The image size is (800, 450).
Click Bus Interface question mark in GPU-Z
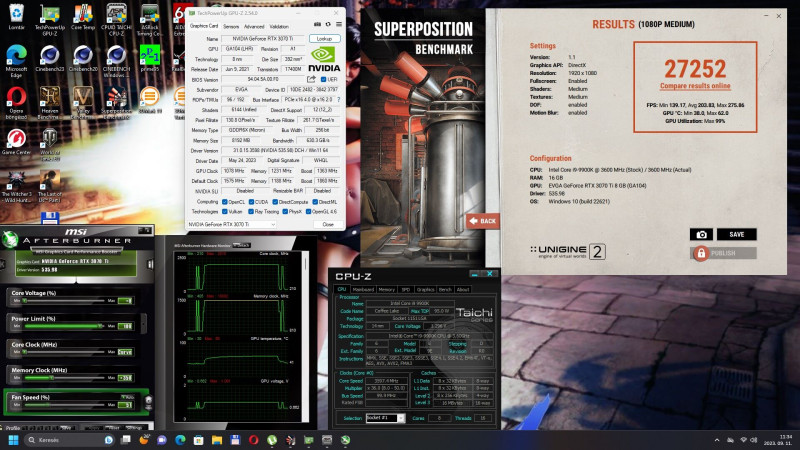click(338, 99)
